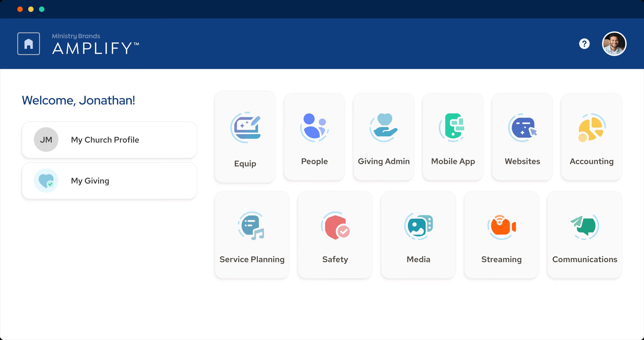Open the Streaming camera icon

(502, 227)
